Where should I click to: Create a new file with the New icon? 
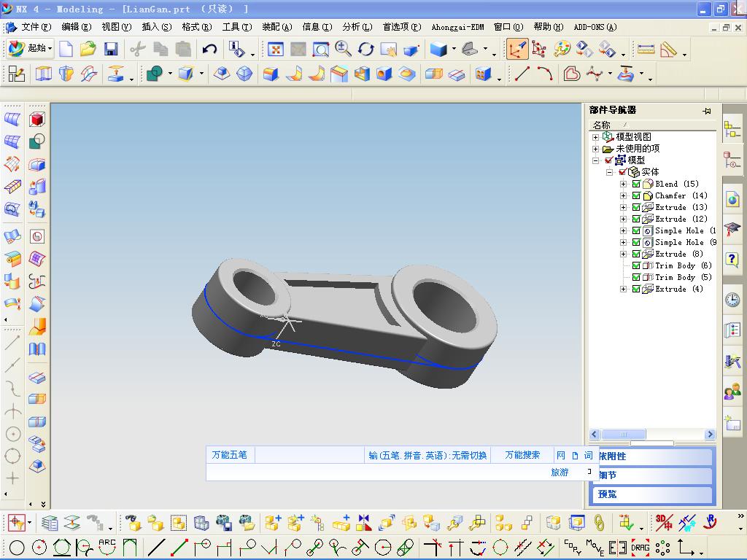65,49
